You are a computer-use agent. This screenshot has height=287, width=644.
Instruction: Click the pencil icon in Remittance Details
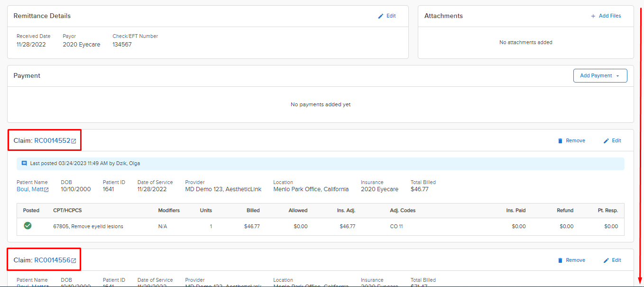tap(380, 16)
